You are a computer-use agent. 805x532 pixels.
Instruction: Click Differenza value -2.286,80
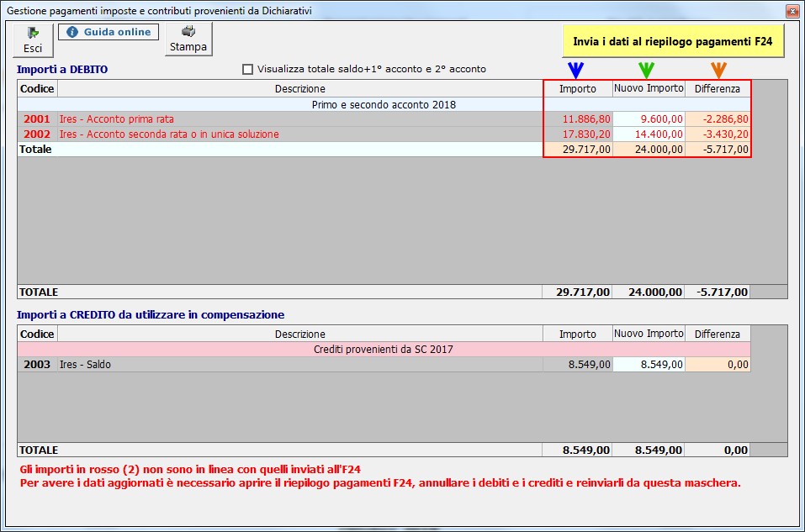718,119
